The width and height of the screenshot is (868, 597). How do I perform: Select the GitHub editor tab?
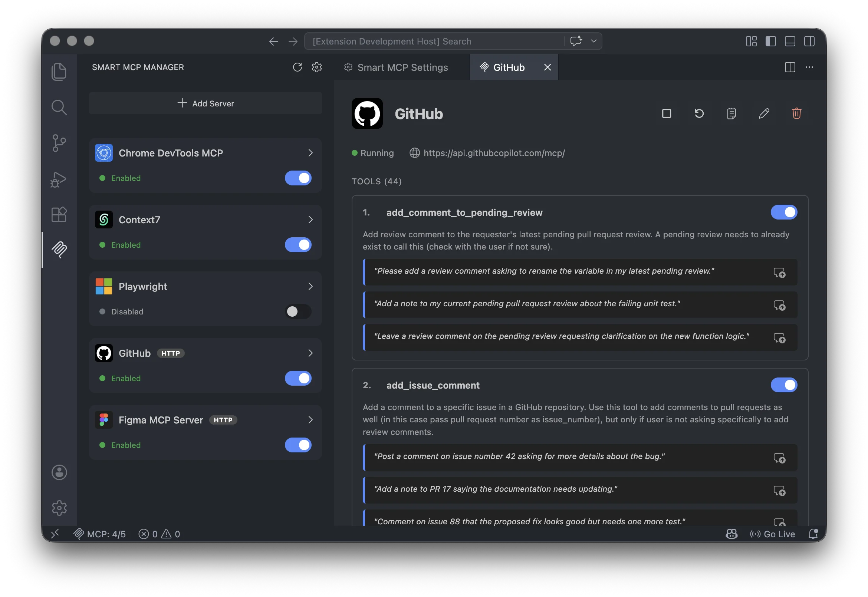click(x=508, y=67)
